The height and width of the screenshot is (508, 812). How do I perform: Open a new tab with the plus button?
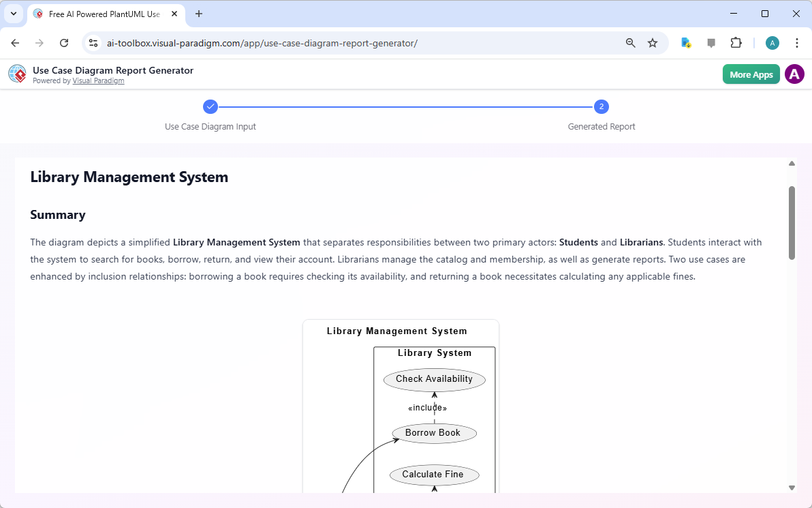(x=198, y=14)
